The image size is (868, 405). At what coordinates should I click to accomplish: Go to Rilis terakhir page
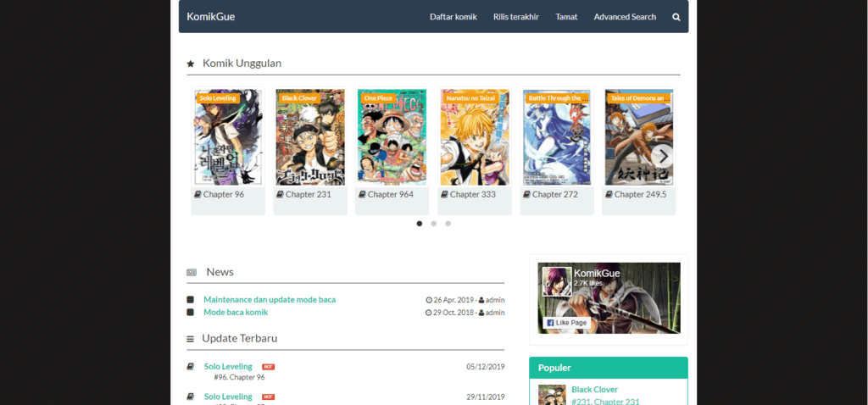516,17
